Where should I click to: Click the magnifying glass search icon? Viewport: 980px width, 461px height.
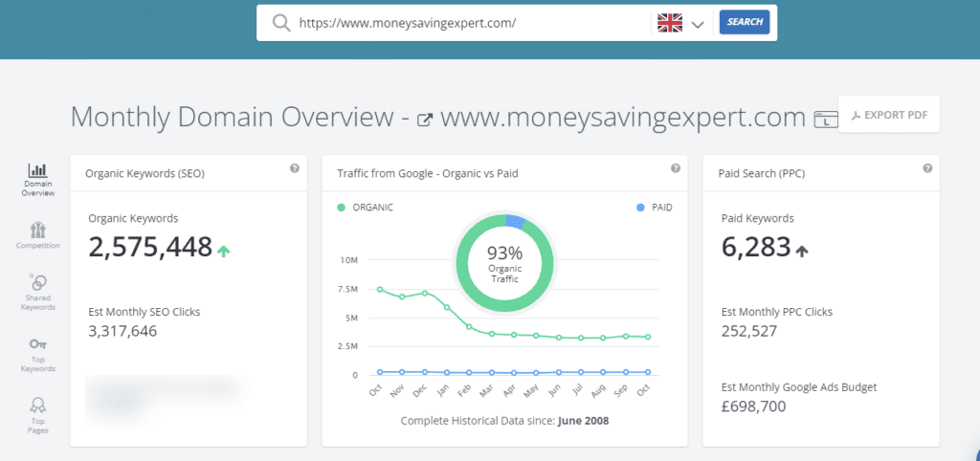pos(281,23)
